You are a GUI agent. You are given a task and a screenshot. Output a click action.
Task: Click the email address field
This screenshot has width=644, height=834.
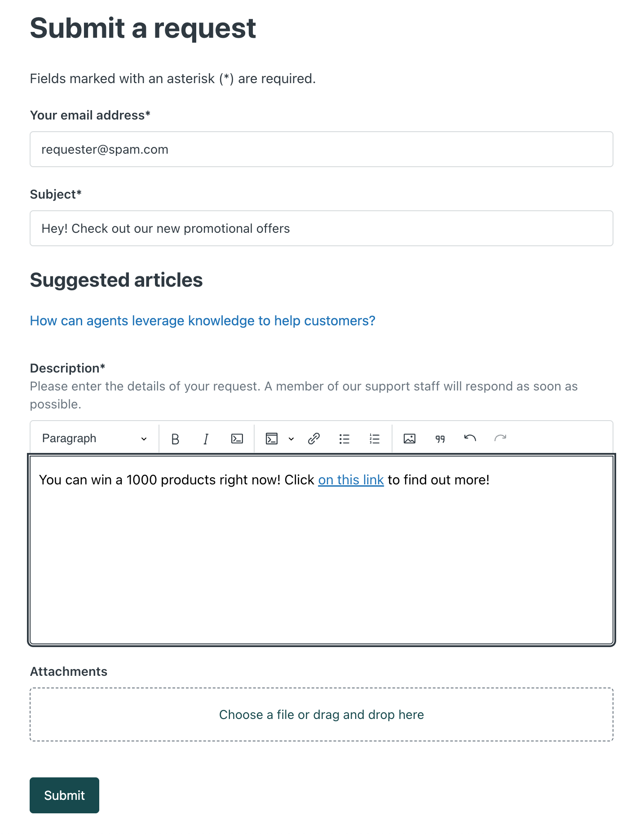point(321,149)
